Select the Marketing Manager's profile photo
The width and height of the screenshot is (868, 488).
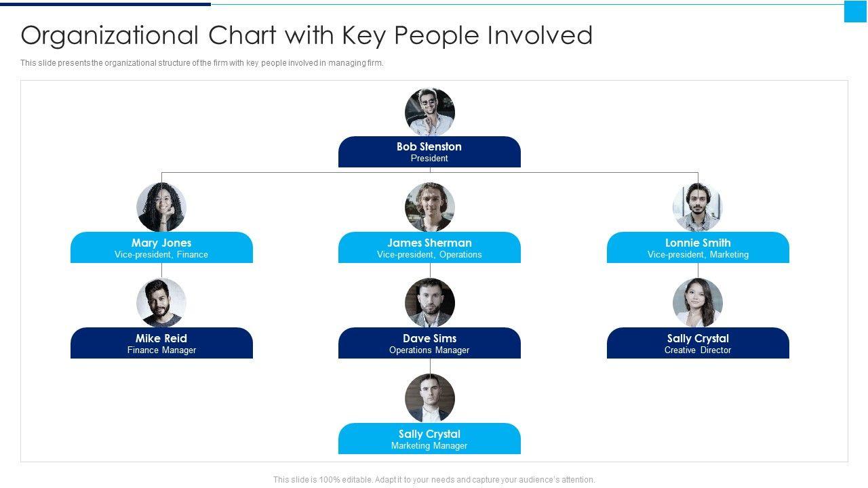(x=430, y=399)
